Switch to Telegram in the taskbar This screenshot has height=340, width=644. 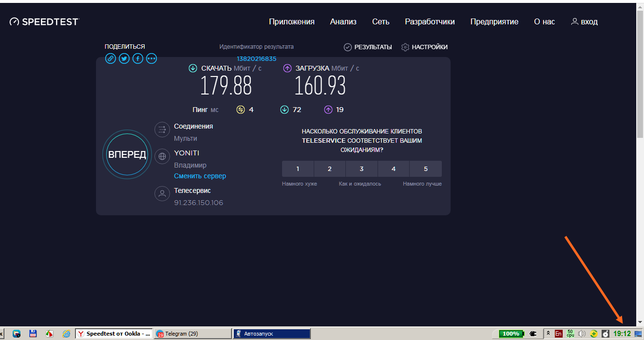click(192, 334)
